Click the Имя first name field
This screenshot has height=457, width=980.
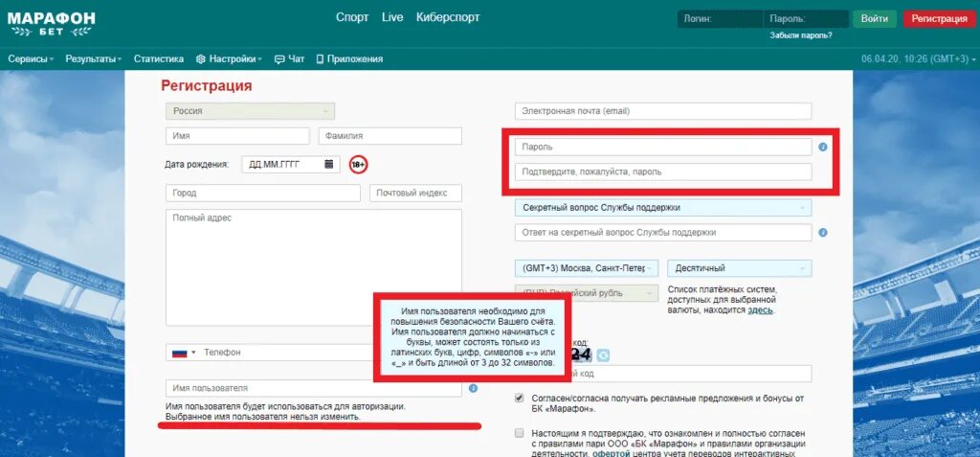[x=237, y=136]
